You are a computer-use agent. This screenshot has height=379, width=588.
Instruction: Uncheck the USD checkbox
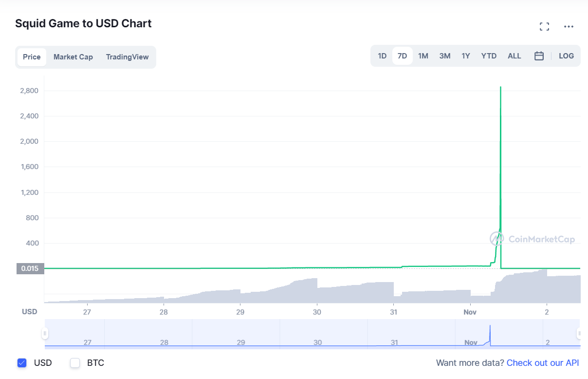pos(21,363)
